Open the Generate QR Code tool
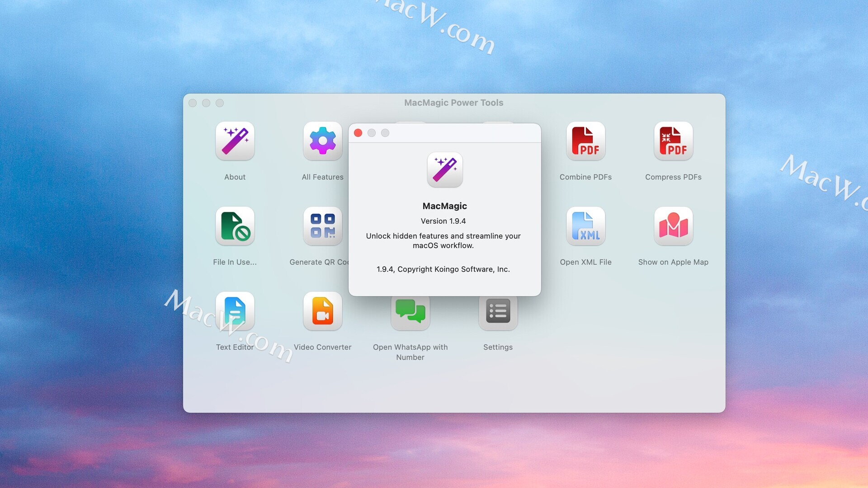868x488 pixels. (322, 226)
